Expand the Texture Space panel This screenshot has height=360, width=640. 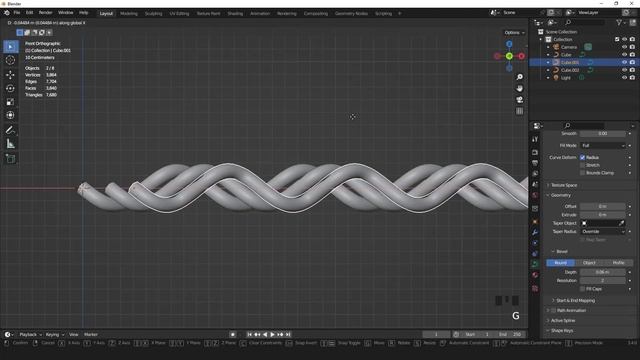pyautogui.click(x=563, y=185)
